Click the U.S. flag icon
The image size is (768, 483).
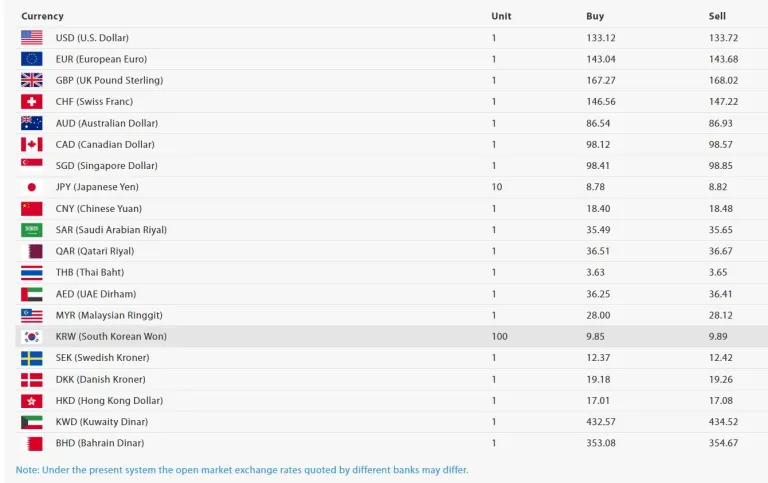point(31,38)
